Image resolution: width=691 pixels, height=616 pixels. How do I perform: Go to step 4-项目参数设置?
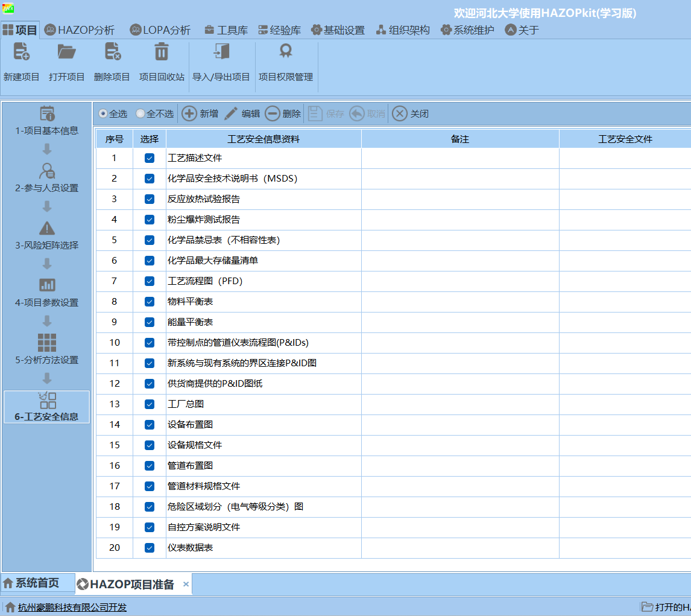[x=46, y=293]
